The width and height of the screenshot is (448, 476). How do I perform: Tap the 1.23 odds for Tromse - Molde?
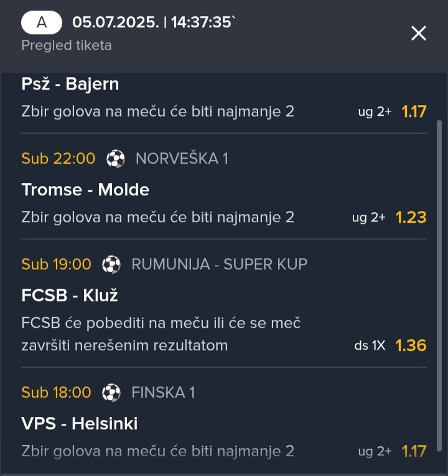tap(411, 217)
